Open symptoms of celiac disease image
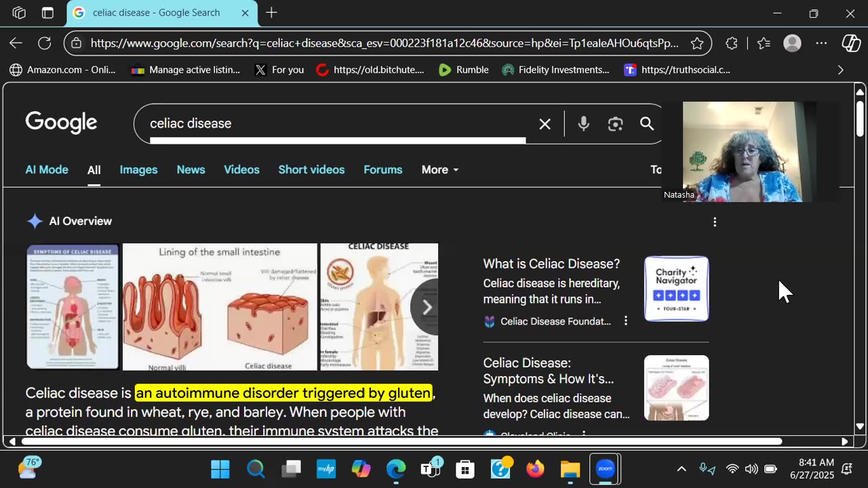Image resolution: width=868 pixels, height=488 pixels. [73, 307]
